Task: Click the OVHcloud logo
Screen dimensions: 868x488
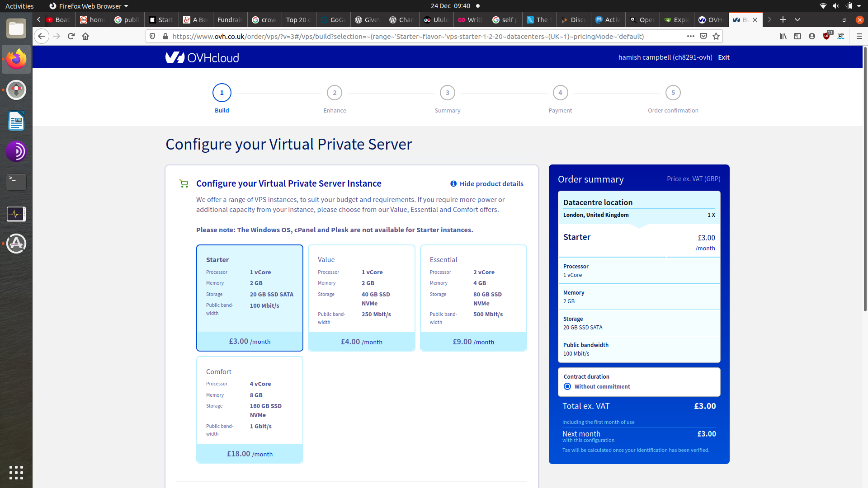Action: coord(202,57)
